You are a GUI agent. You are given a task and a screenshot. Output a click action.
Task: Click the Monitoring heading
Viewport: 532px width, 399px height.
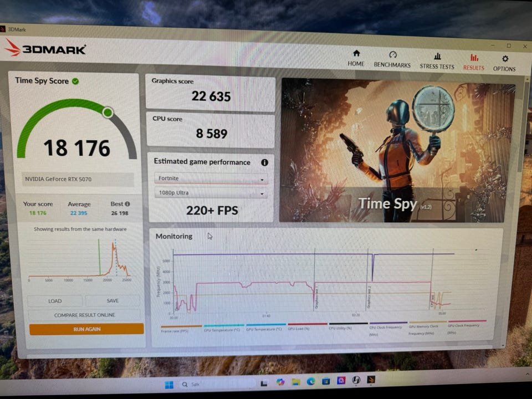[174, 236]
